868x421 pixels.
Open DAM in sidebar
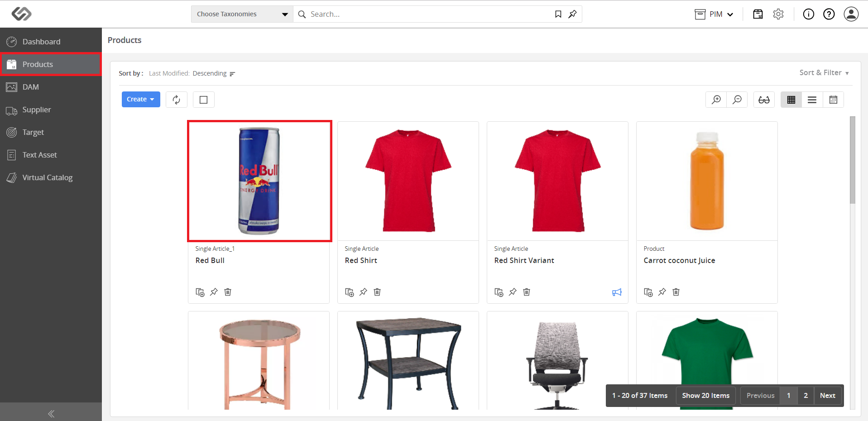(x=51, y=87)
